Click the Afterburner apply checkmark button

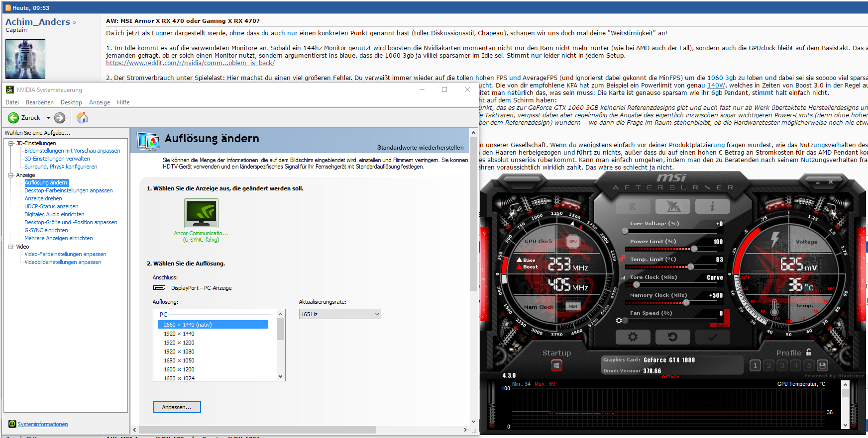[712, 337]
